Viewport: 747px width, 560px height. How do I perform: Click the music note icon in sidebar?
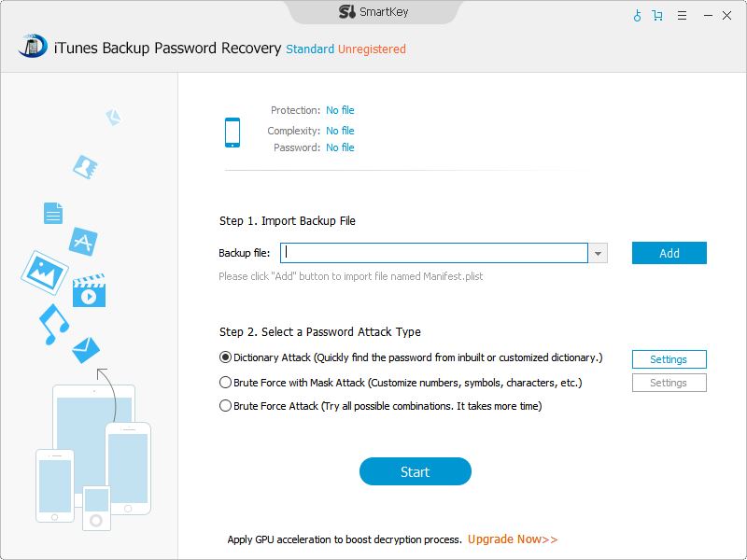[53, 324]
